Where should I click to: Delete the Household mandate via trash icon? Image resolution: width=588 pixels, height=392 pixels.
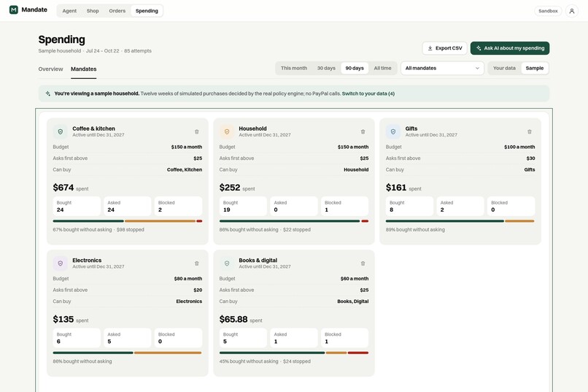click(363, 131)
